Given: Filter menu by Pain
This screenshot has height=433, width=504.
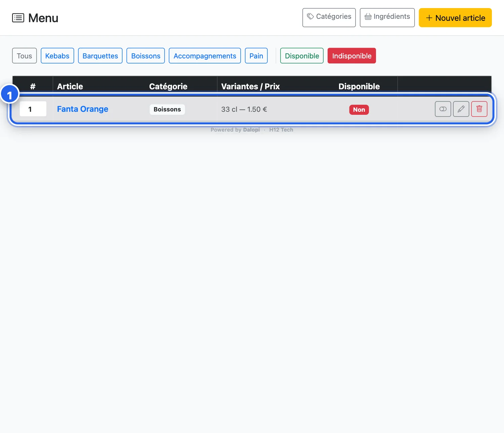Looking at the screenshot, I should [256, 56].
